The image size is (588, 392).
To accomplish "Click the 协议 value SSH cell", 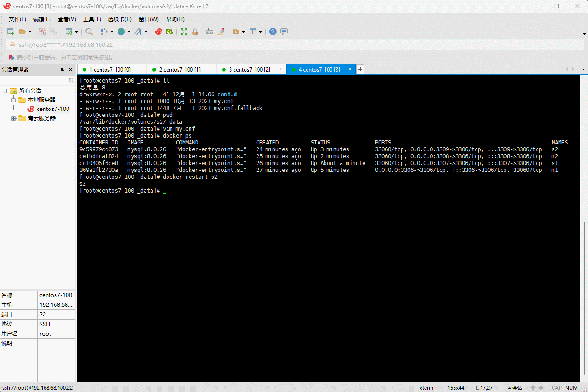I will click(x=56, y=324).
